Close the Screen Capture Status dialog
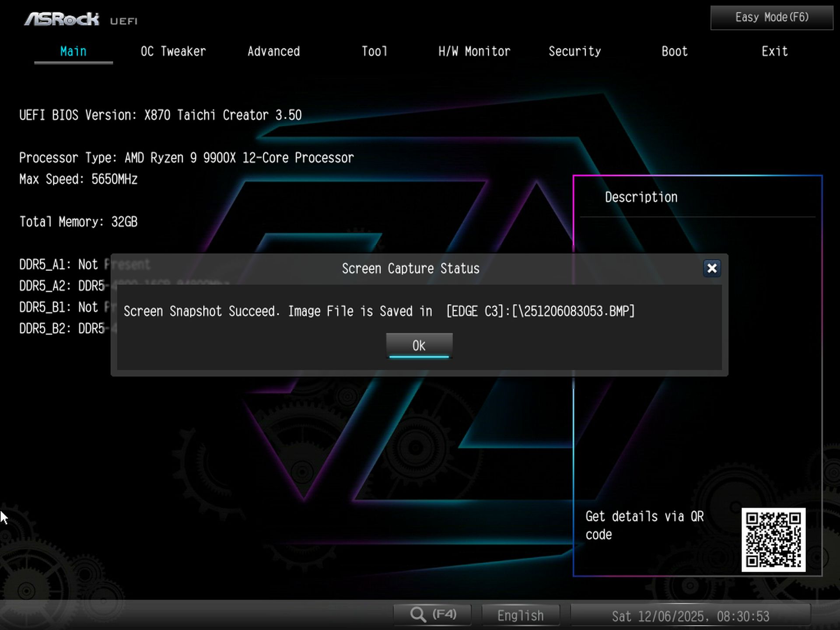 click(712, 268)
